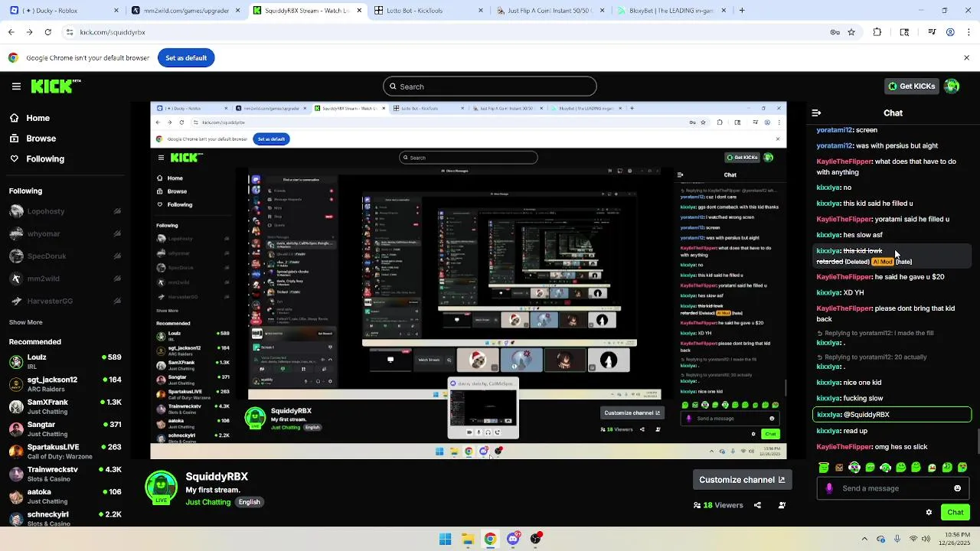This screenshot has width=980, height=551.
Task: Click inside the Kick search field
Action: click(x=490, y=86)
